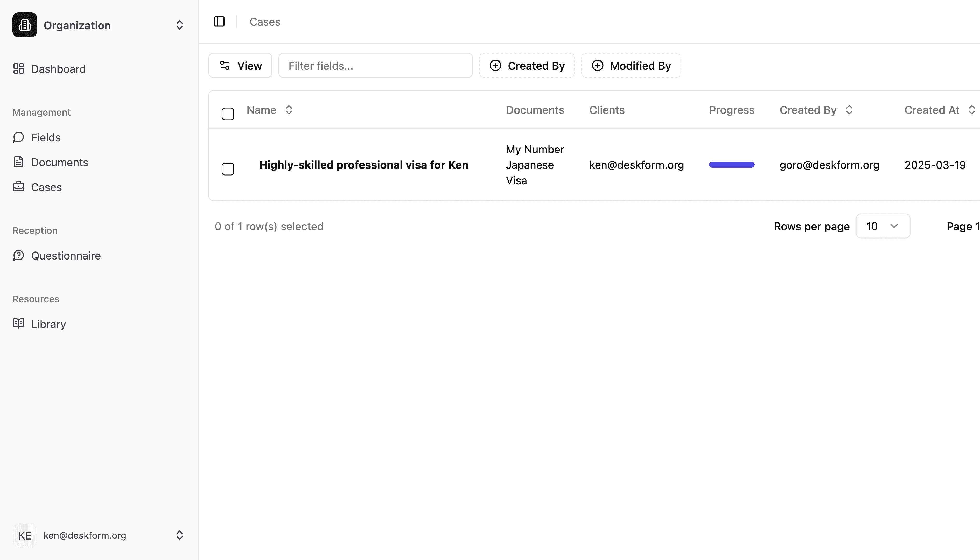Go to Questionnaire in sidebar
The image size is (980, 560).
pyautogui.click(x=66, y=256)
